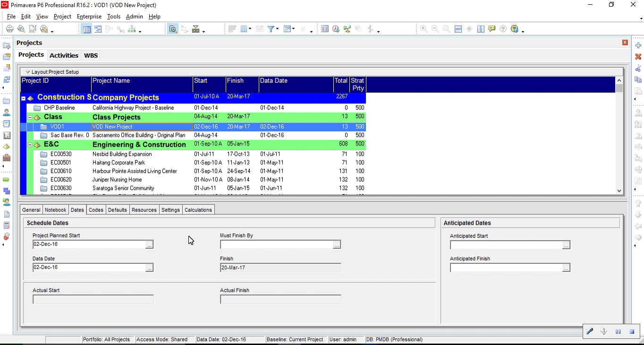Click the Gantt chart view icon

pos(98,29)
